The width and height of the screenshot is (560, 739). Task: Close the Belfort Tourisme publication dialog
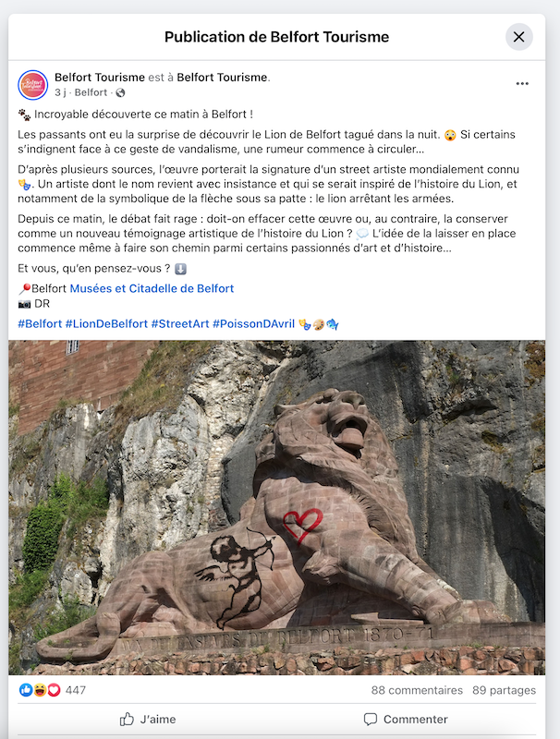(x=519, y=37)
